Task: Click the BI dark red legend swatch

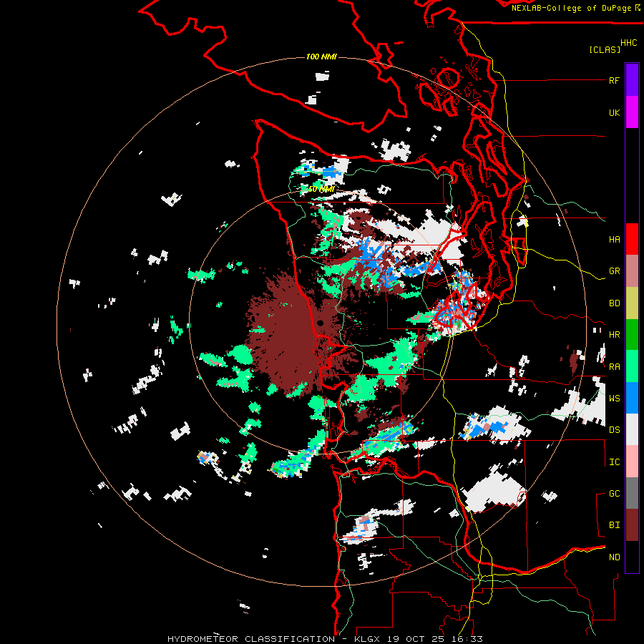Action: (x=632, y=525)
